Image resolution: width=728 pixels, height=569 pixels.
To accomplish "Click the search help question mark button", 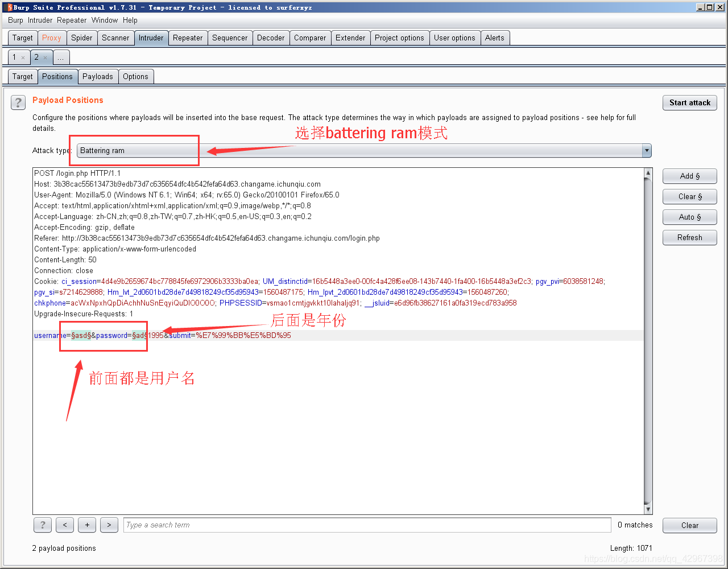I will tap(43, 525).
